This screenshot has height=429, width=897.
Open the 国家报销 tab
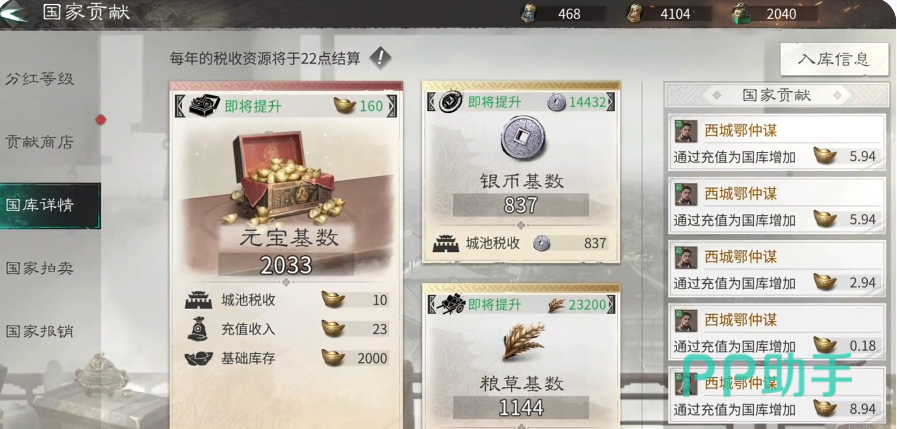click(40, 331)
